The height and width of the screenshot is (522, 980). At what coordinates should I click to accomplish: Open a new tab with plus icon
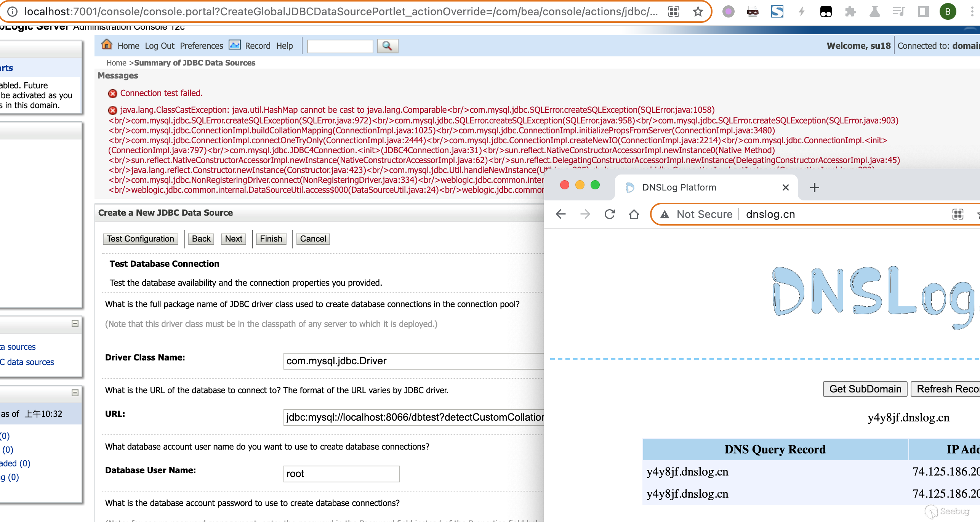(x=814, y=187)
